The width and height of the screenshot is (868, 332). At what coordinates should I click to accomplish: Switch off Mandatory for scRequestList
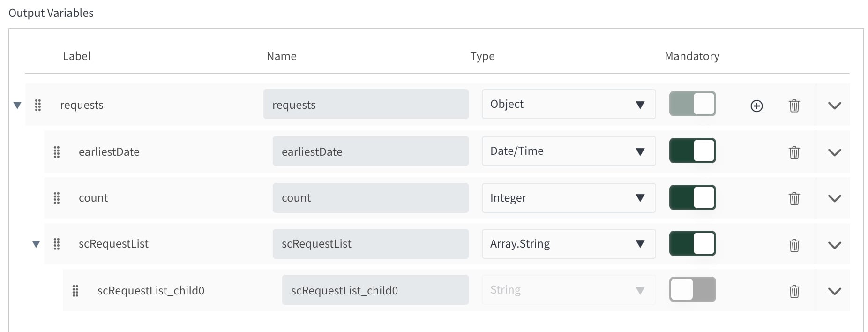(x=692, y=243)
